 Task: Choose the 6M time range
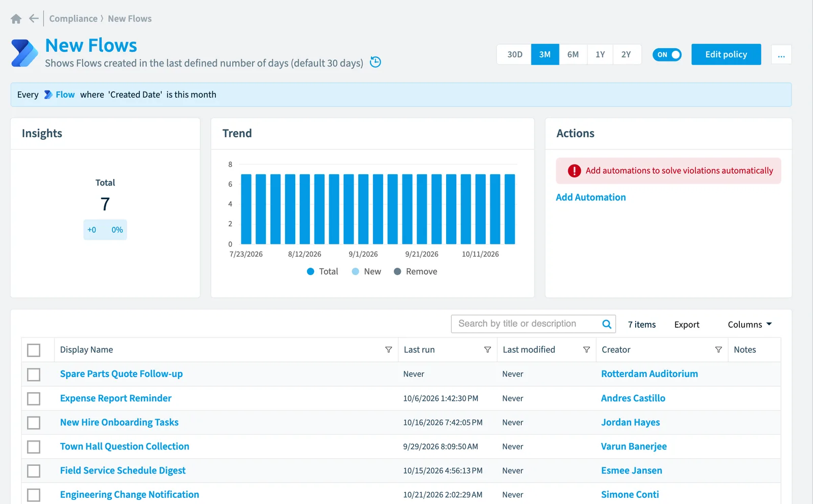tap(573, 54)
